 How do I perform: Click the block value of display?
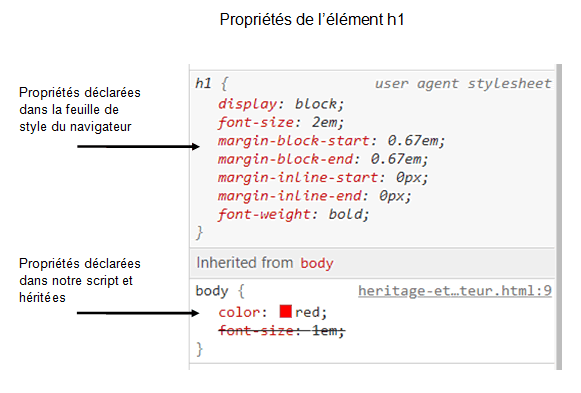[316, 104]
